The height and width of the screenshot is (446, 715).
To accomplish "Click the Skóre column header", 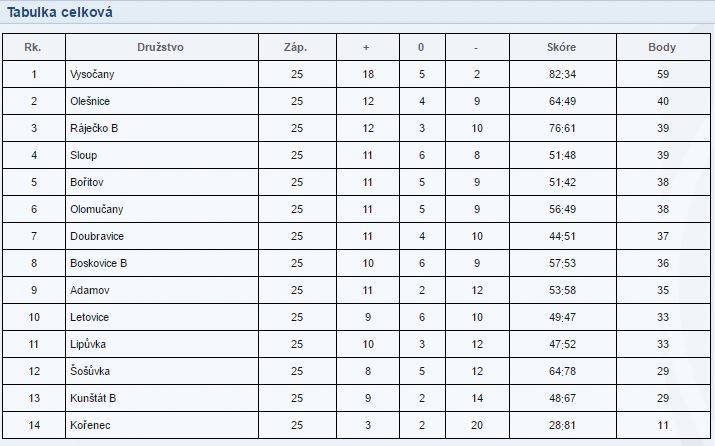I will (x=561, y=47).
